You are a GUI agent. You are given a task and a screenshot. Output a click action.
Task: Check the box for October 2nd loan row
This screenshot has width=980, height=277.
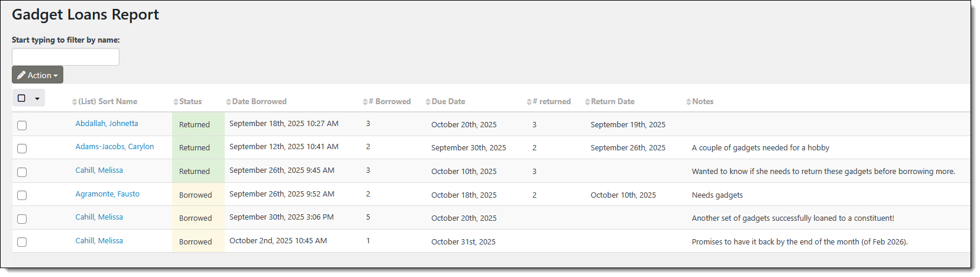22,242
